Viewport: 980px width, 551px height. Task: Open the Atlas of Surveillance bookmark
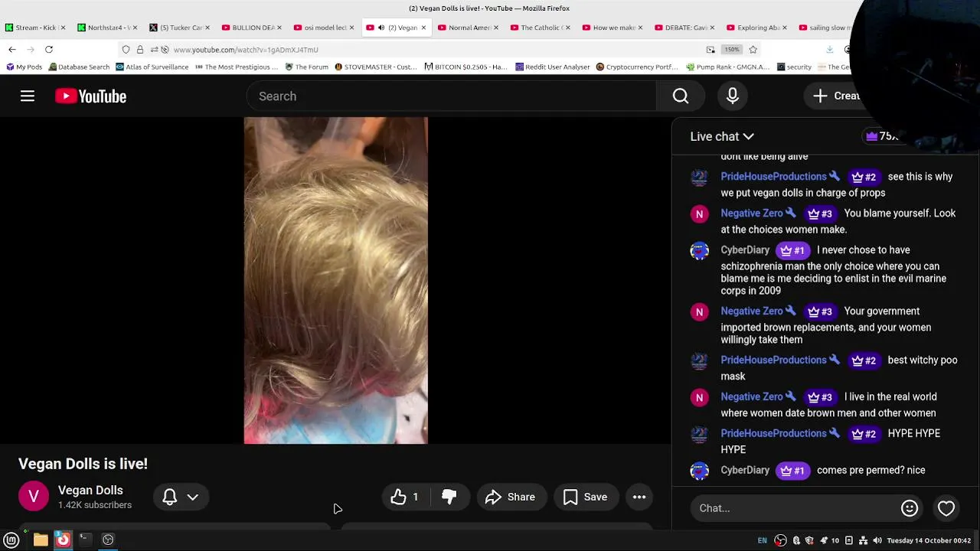(152, 67)
